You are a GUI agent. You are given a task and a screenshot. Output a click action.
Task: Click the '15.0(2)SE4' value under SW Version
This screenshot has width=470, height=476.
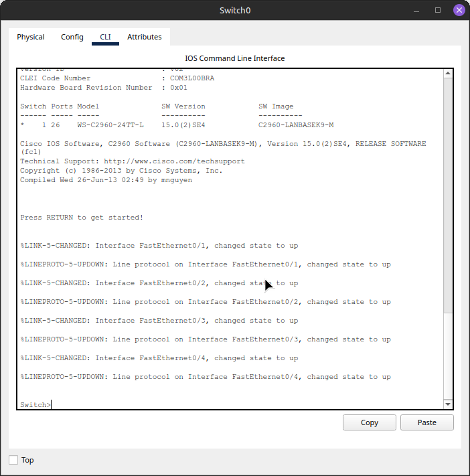click(183, 125)
